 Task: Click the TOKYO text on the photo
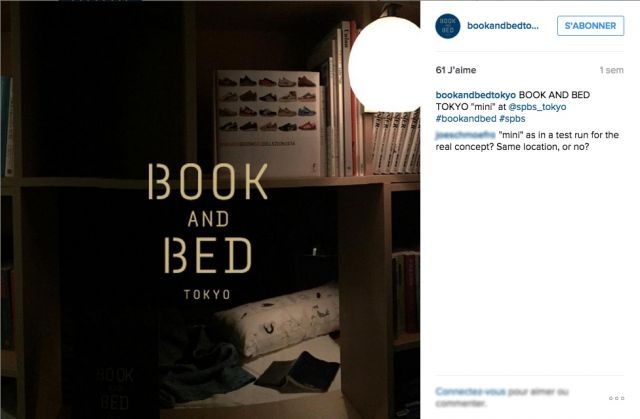click(207, 294)
